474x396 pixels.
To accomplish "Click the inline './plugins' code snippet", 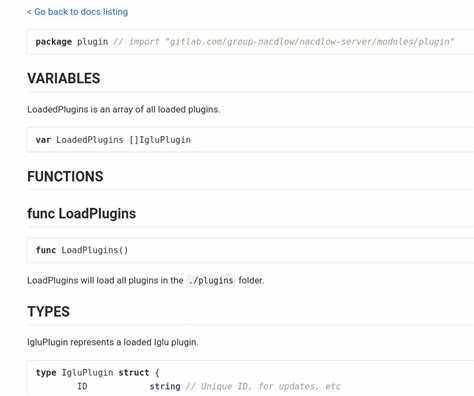I will (211, 281).
